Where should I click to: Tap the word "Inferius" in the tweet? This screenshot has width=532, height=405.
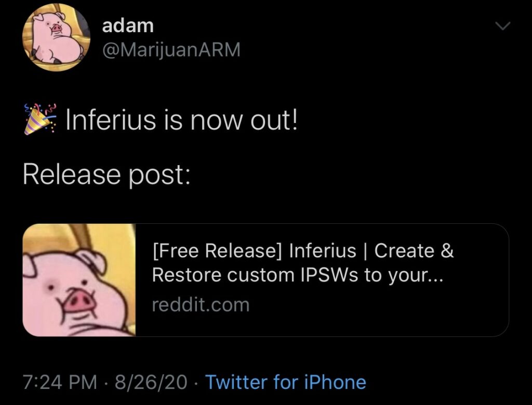click(x=111, y=119)
